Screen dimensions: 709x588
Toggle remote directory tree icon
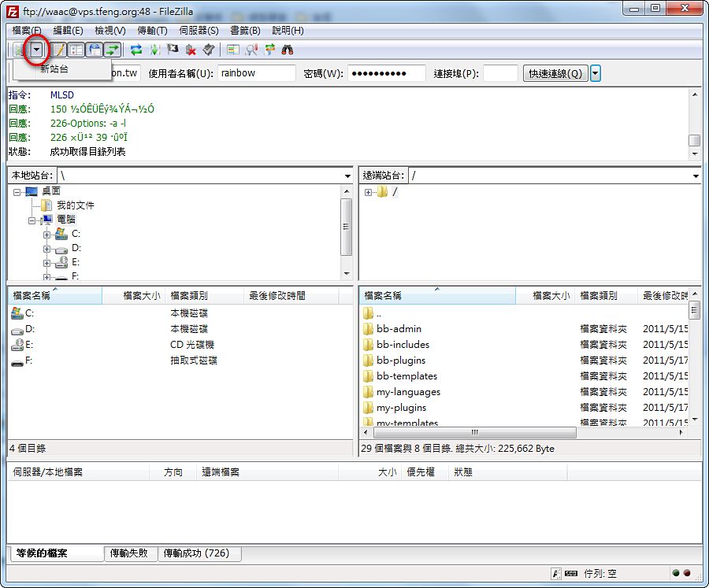(95, 50)
